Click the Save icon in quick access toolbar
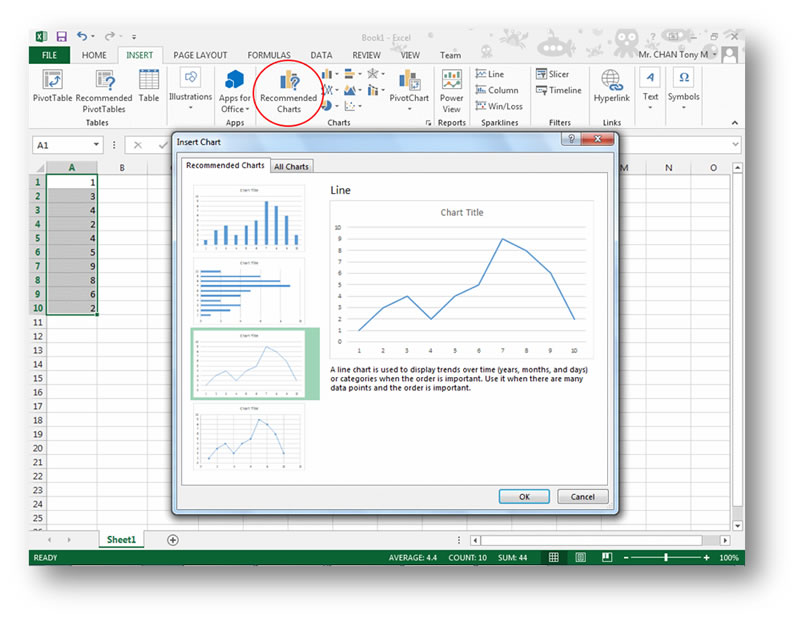 pyautogui.click(x=62, y=37)
